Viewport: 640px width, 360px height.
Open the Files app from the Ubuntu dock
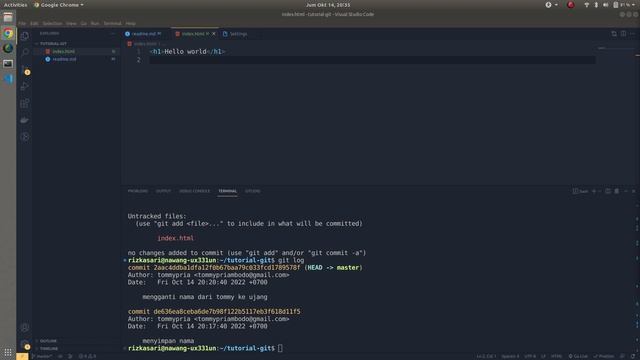(x=8, y=18)
